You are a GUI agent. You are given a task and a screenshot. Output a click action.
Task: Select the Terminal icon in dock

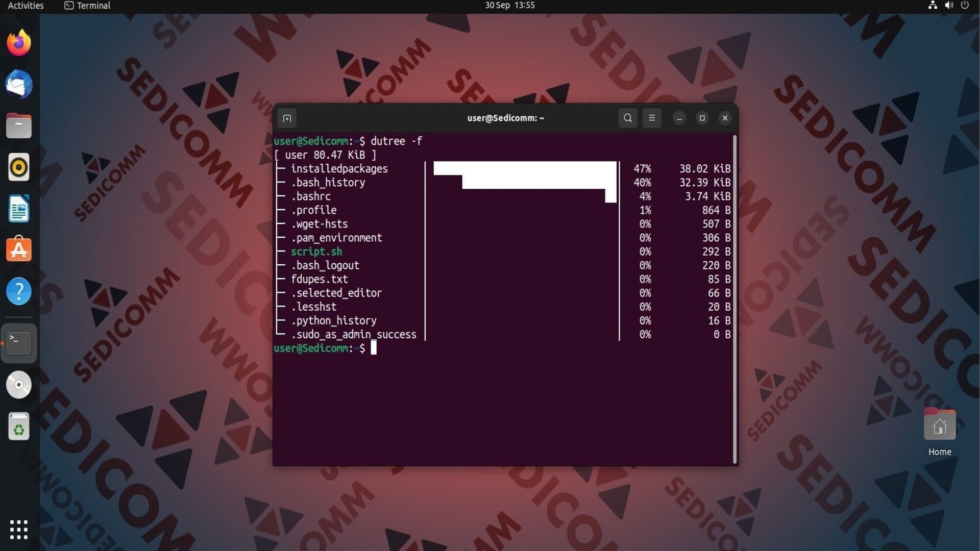[19, 343]
